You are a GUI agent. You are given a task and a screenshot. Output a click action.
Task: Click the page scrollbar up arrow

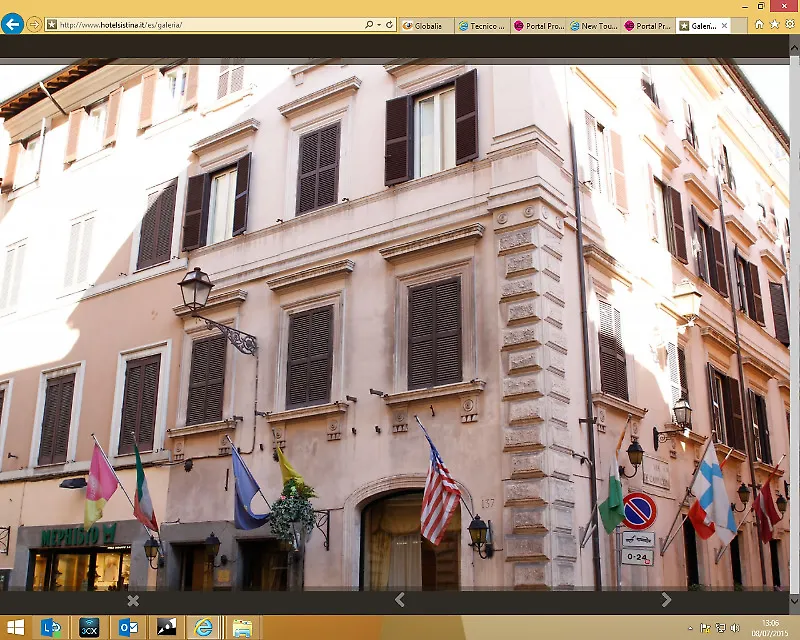[794, 47]
